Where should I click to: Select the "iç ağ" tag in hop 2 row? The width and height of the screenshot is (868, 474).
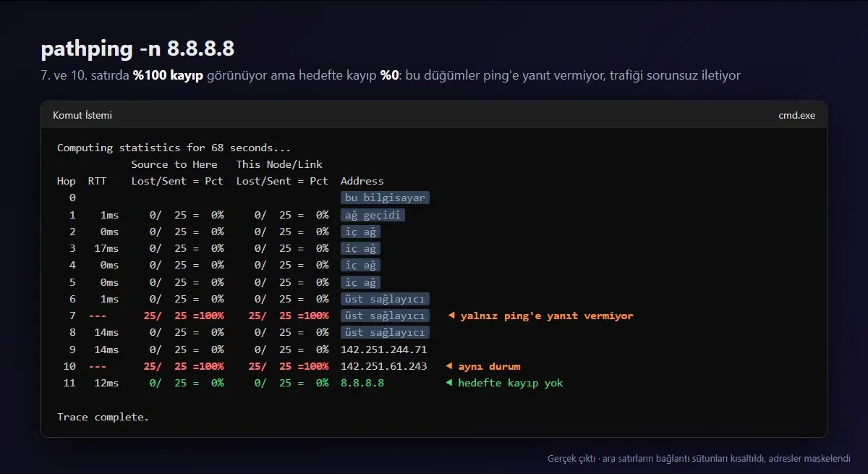(x=361, y=232)
